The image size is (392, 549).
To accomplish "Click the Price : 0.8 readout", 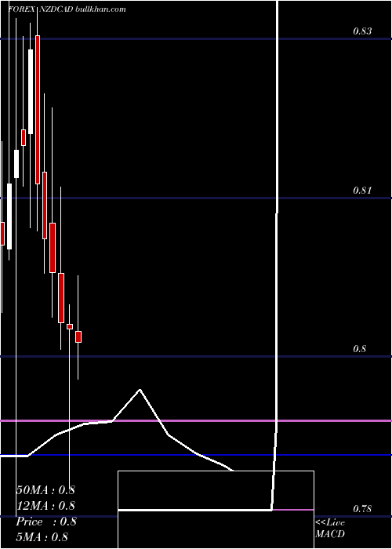I will click(45, 522).
